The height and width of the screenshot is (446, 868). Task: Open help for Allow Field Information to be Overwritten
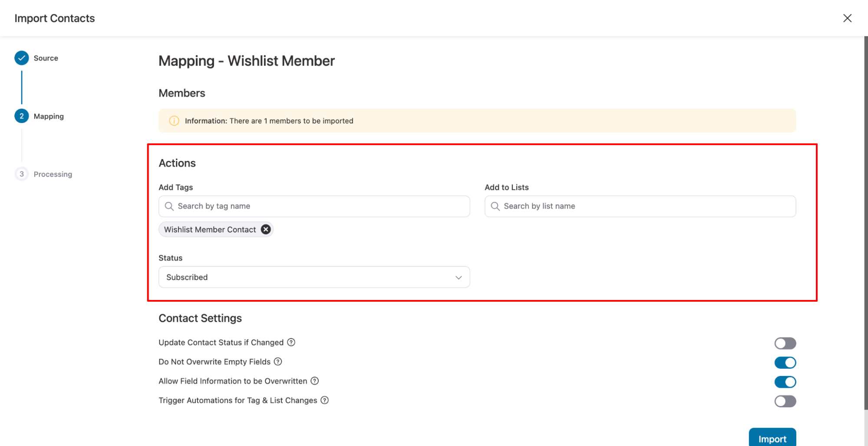point(314,381)
